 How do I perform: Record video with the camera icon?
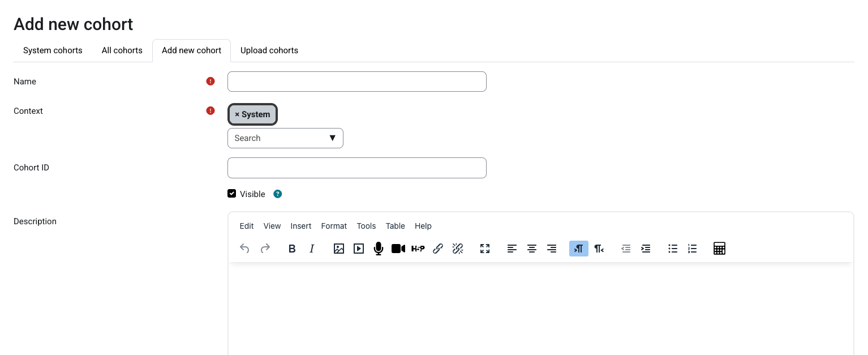pos(398,249)
